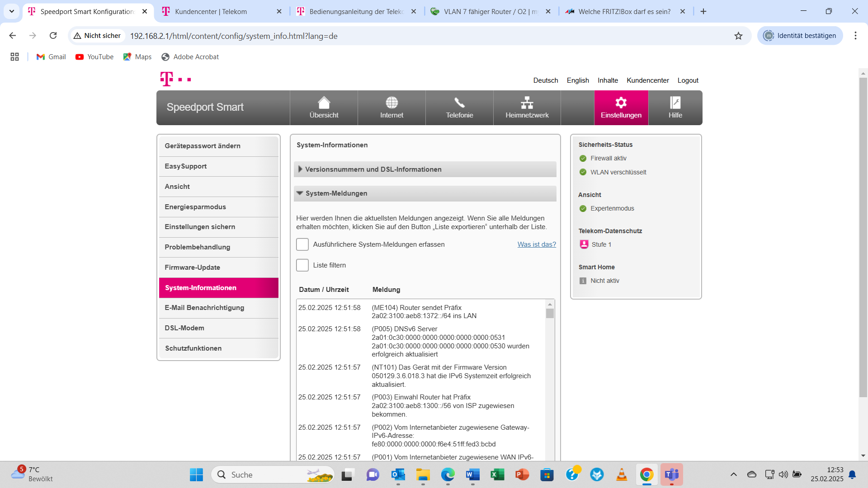Switch to Welche FRITZ!Box darf es sein tab
The height and width of the screenshot is (488, 868).
(625, 12)
